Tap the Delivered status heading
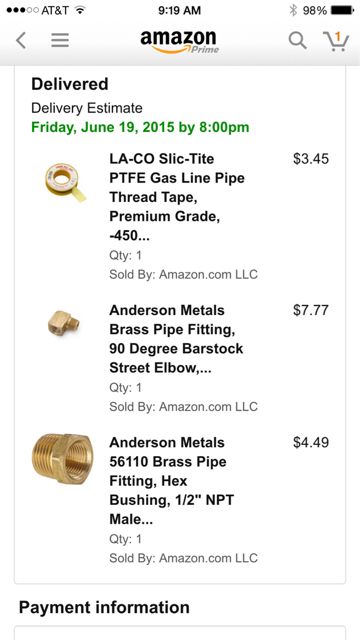Screen dimensions: 360x640 (x=70, y=84)
